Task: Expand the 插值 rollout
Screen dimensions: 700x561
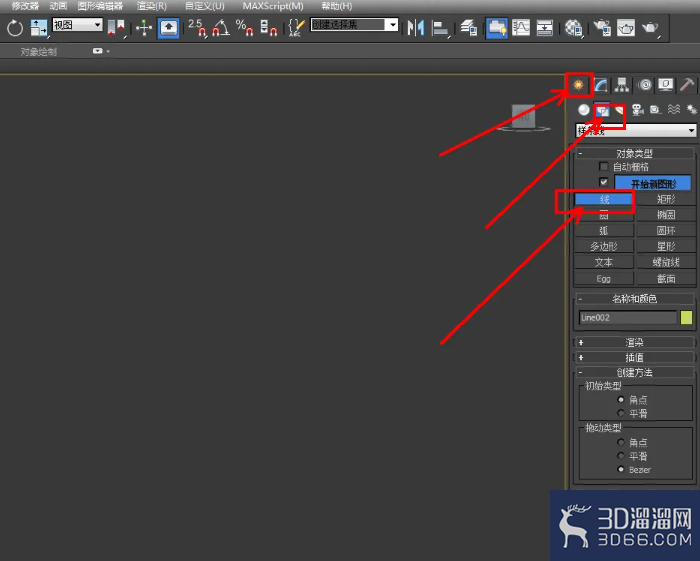Action: pyautogui.click(x=634, y=357)
